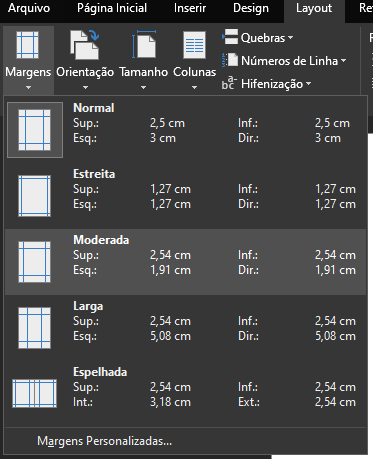Switch to the Design ribbon tab
This screenshot has height=459, width=373.
[251, 8]
